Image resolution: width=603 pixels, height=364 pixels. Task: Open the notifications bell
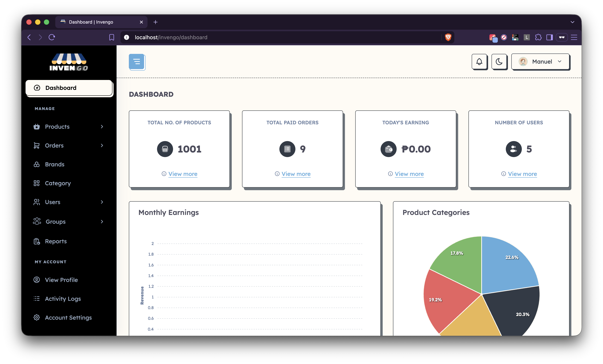point(479,62)
